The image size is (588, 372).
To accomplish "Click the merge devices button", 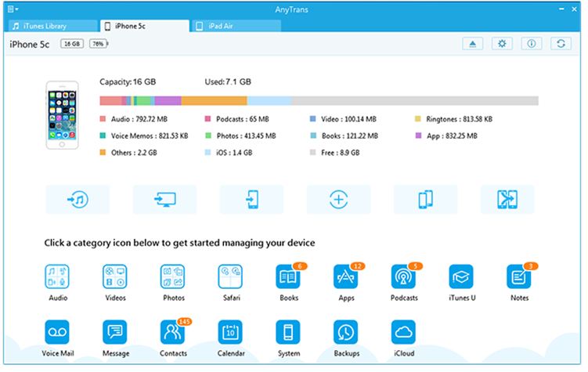I will (507, 199).
